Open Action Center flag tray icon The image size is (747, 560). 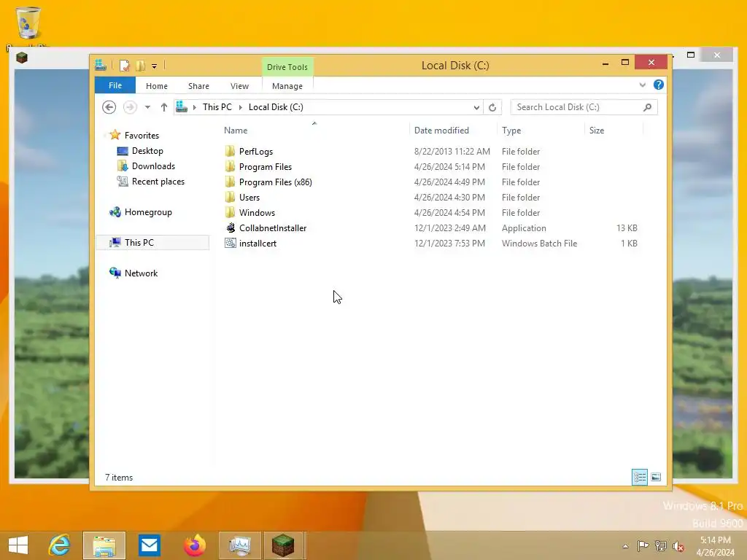tap(643, 545)
